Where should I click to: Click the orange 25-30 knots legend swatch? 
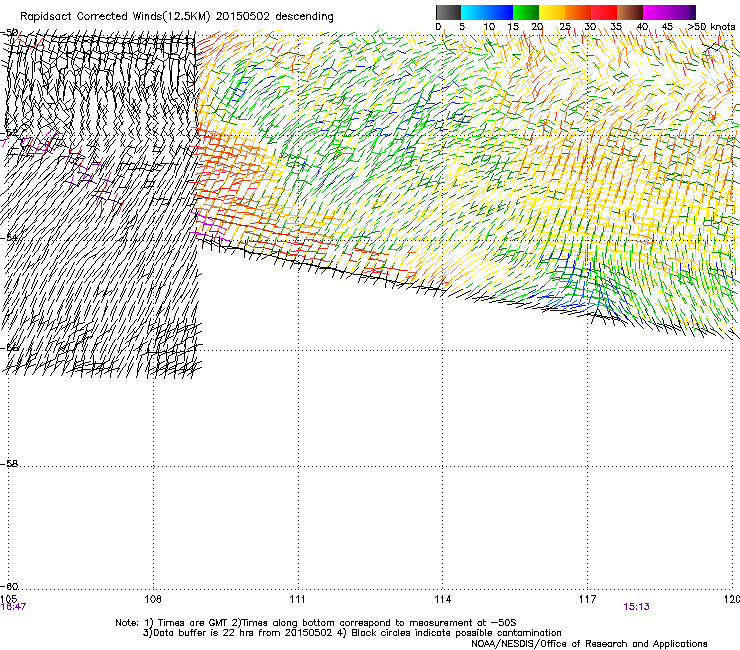click(578, 12)
